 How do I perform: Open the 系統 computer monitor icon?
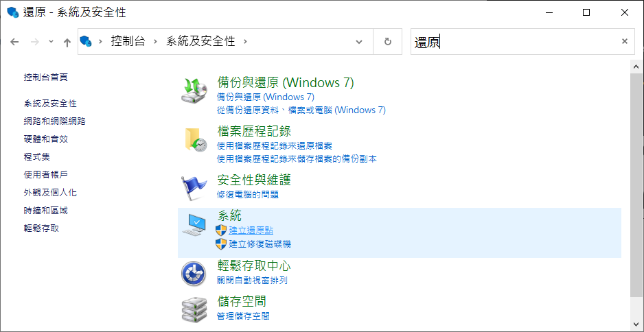point(194,224)
